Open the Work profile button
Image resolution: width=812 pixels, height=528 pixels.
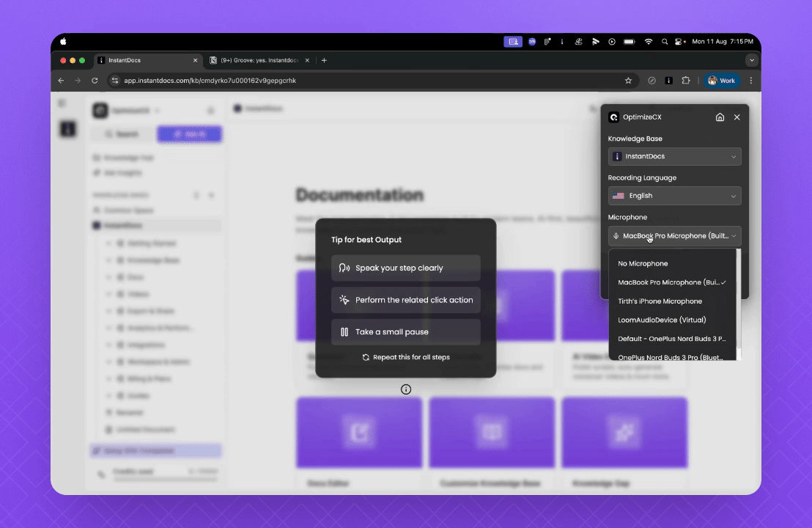tap(722, 81)
